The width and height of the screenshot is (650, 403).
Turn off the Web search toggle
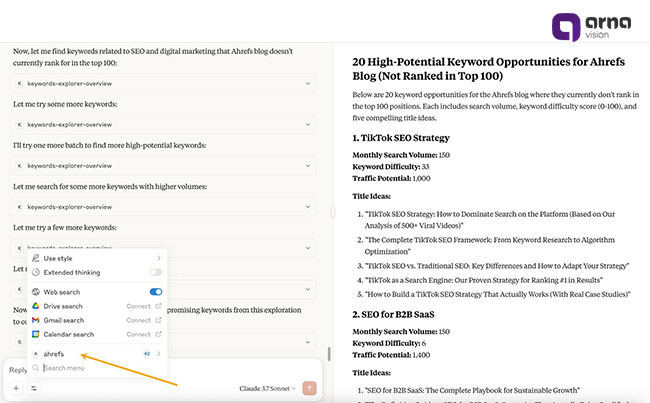coord(156,291)
